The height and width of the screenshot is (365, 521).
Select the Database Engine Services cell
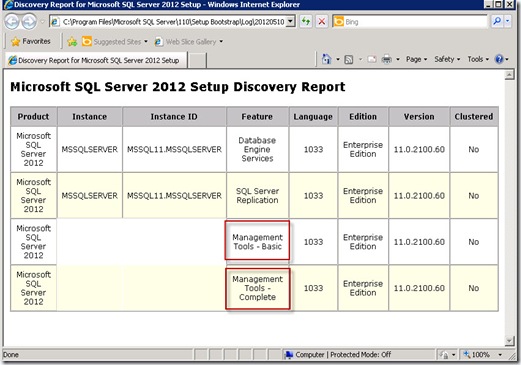(x=257, y=149)
